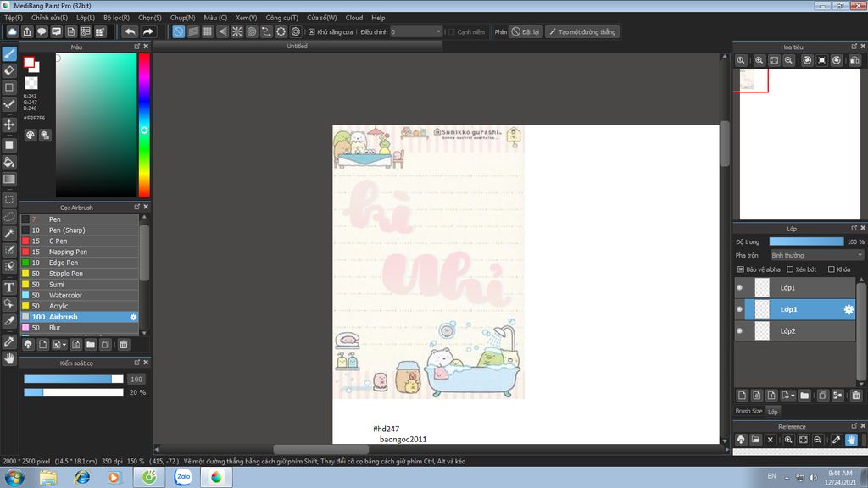The width and height of the screenshot is (868, 488).
Task: Click the Redo arrow in toolbar
Action: (148, 31)
